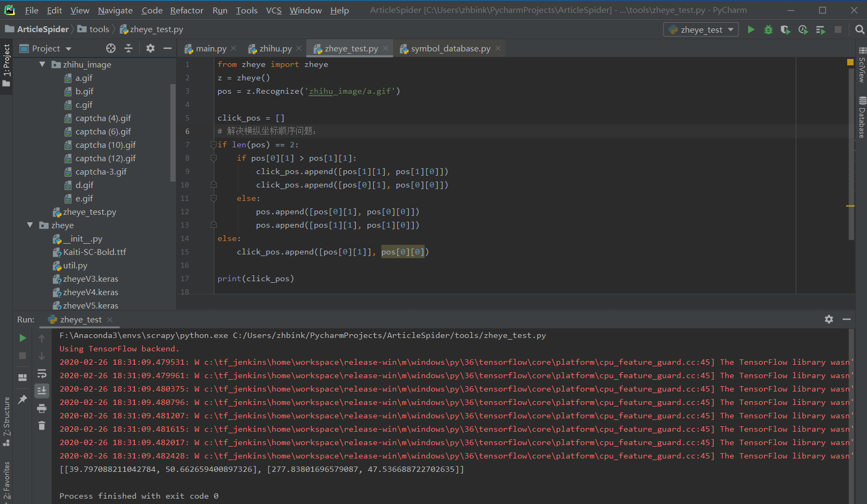Print the Run console output
The width and height of the screenshot is (867, 504).
(42, 409)
